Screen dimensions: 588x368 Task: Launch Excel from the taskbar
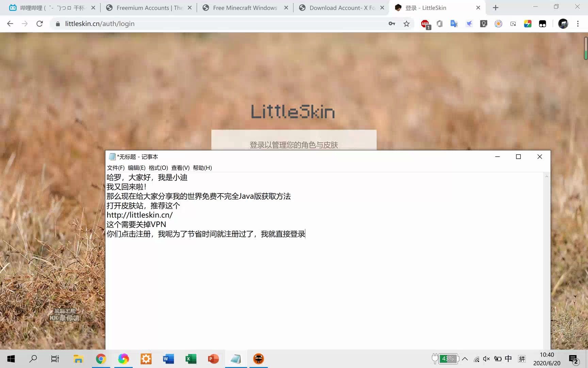(191, 359)
